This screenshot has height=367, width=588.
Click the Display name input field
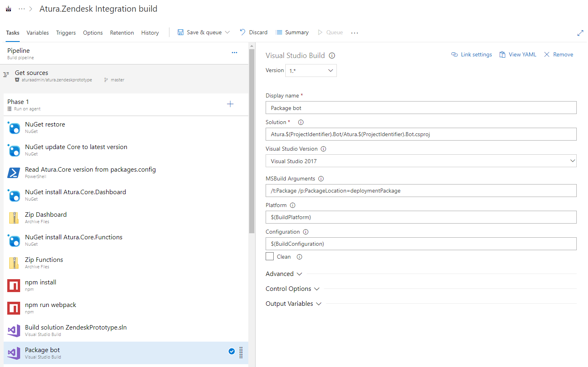(421, 108)
